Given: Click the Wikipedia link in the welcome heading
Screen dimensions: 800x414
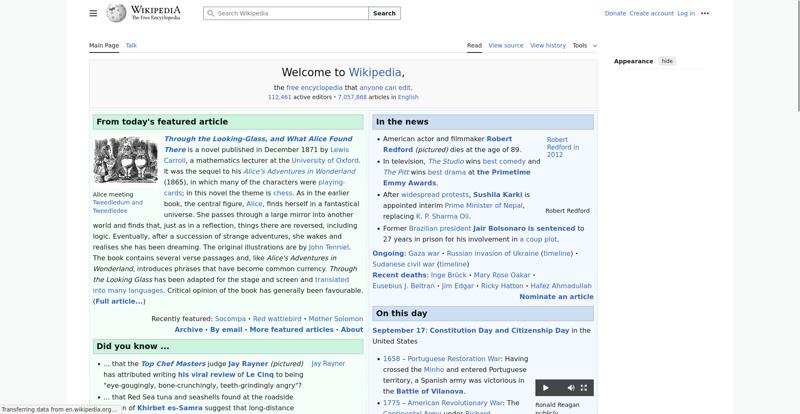Looking at the screenshot, I should tap(375, 72).
